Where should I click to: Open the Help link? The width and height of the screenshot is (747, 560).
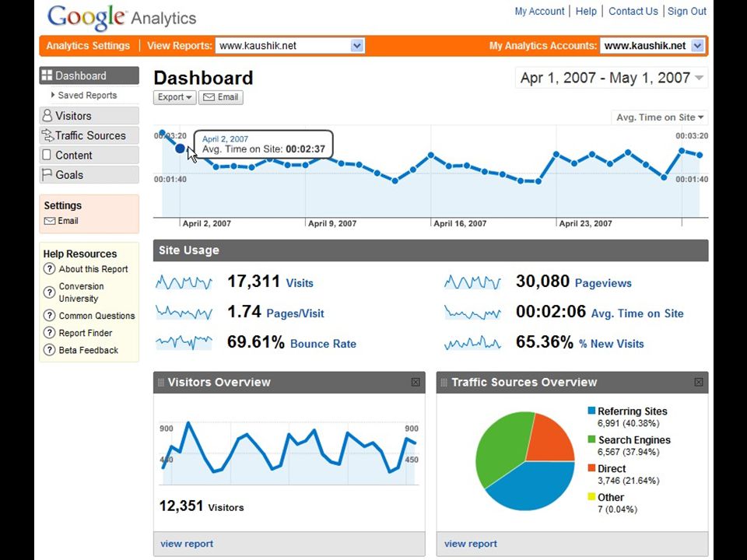(586, 11)
